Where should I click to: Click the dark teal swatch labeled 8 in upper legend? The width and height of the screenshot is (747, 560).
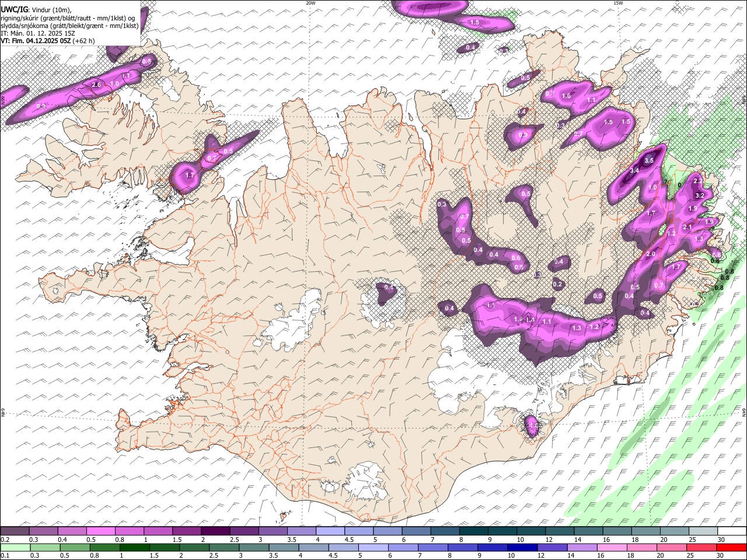click(474, 531)
